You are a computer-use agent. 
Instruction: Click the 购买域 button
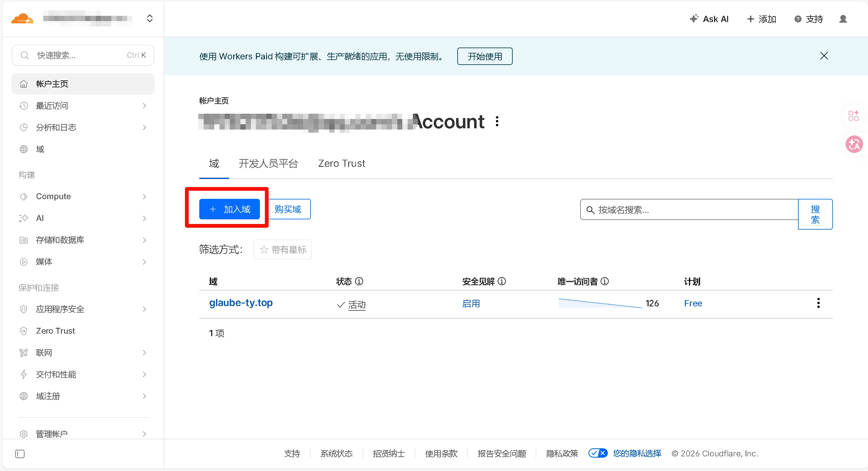pyautogui.click(x=288, y=209)
